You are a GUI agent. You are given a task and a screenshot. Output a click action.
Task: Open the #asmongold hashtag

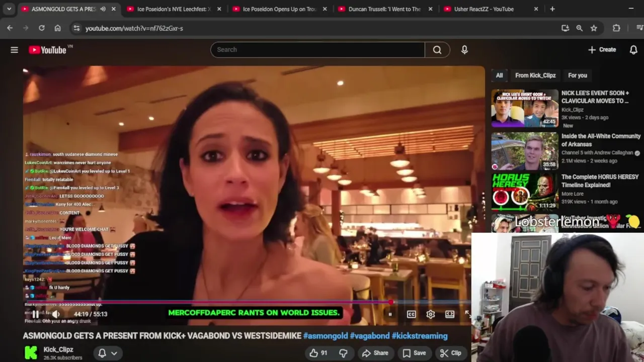[x=326, y=336]
